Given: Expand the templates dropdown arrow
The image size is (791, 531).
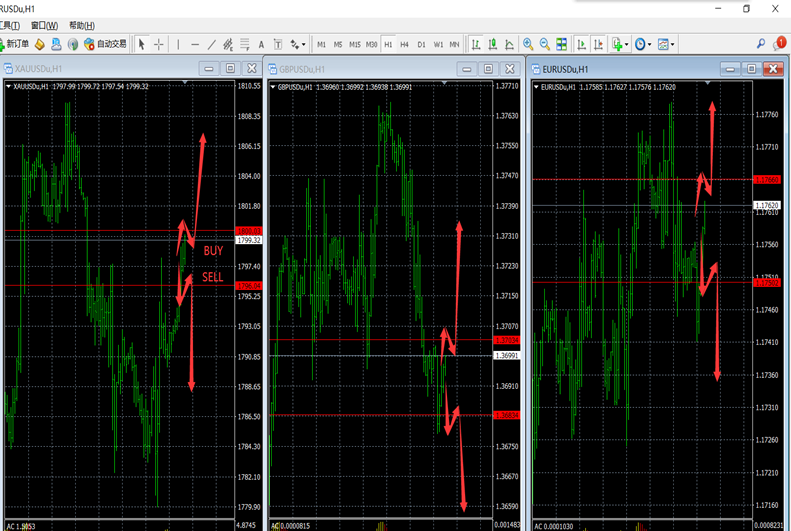Looking at the screenshot, I should tap(672, 44).
